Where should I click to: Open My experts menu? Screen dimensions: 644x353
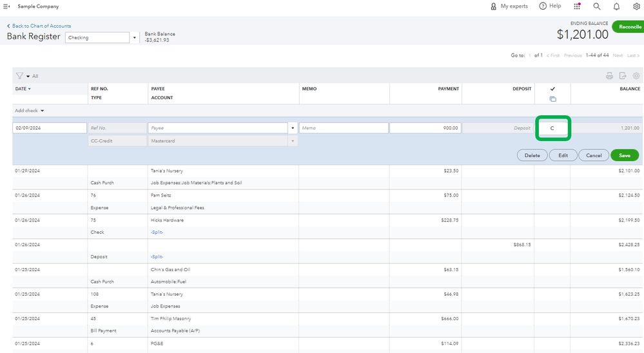(509, 6)
